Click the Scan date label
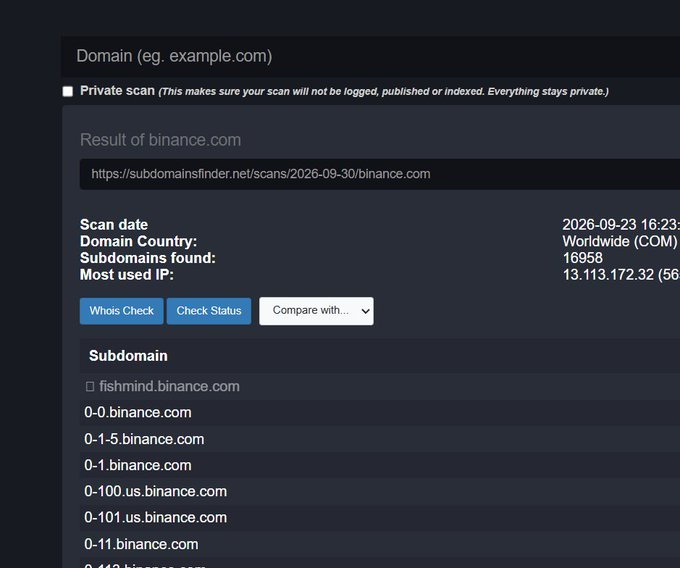Image resolution: width=680 pixels, height=568 pixels. click(114, 225)
